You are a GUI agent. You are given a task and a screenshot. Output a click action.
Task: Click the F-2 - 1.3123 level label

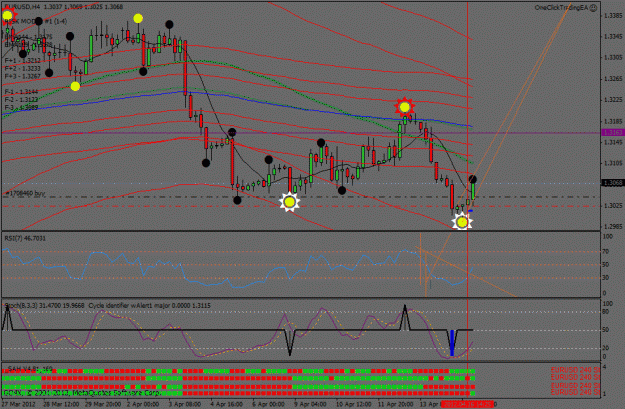click(22, 100)
